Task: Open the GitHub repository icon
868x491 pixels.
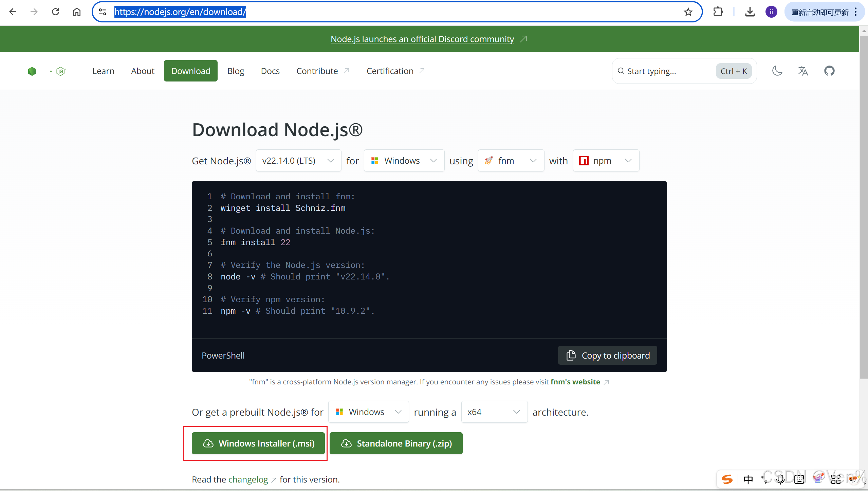Action: [x=829, y=71]
